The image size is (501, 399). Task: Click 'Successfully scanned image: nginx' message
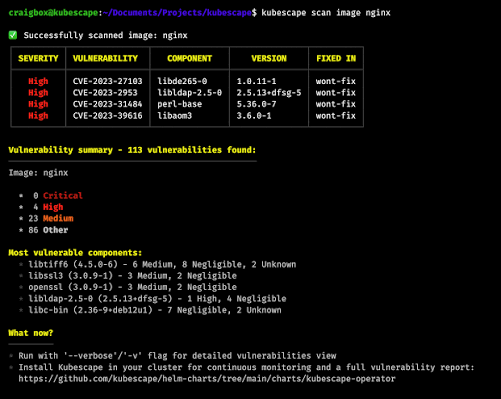[105, 35]
